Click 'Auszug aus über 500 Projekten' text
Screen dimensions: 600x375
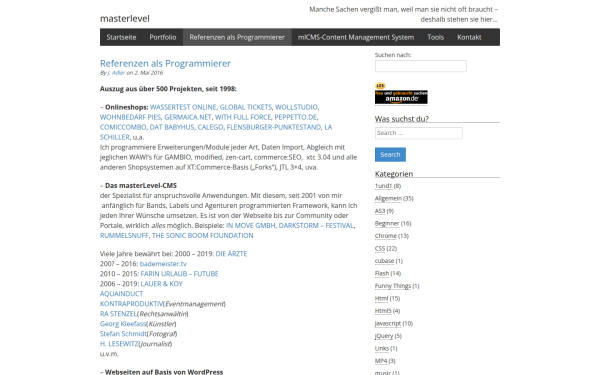151,89
